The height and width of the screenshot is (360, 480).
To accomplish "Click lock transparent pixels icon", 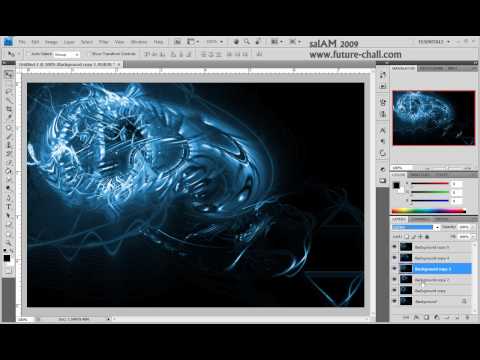I will click(x=407, y=237).
